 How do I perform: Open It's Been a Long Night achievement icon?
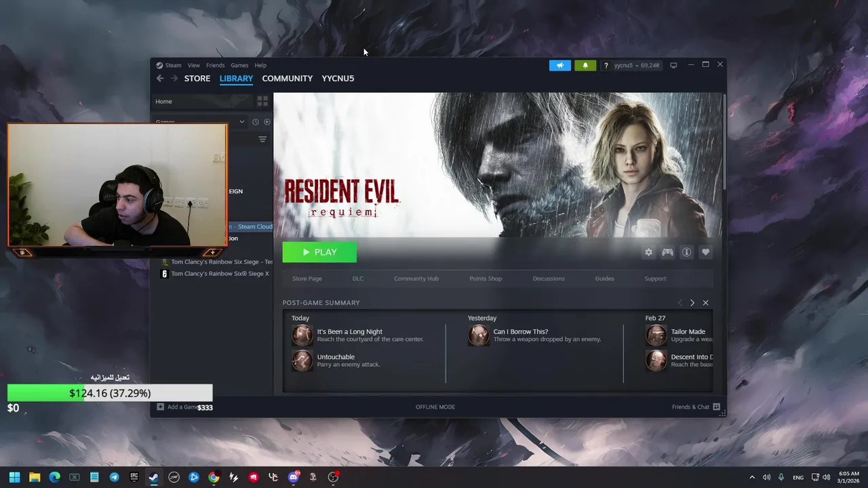302,335
